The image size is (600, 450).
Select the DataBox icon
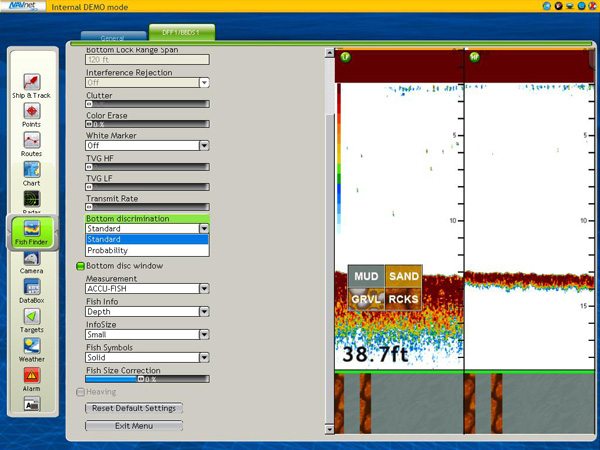31,289
